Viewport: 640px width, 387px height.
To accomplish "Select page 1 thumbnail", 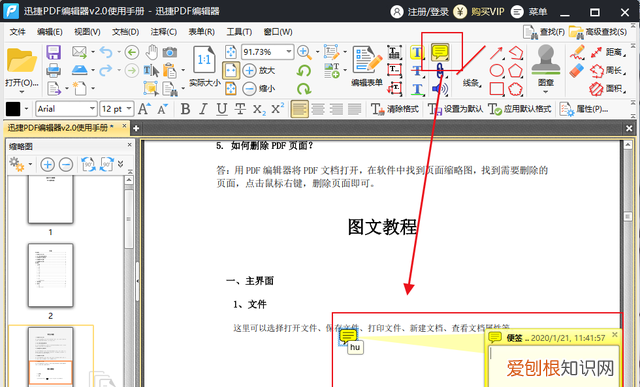I will [x=51, y=200].
